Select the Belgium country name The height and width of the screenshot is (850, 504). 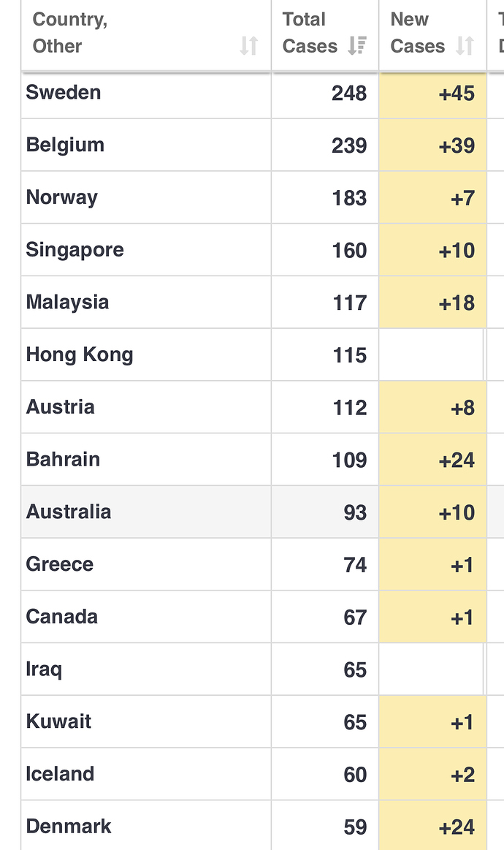pyautogui.click(x=65, y=145)
